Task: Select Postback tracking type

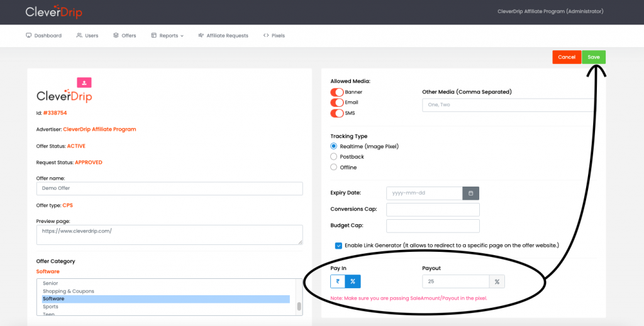Action: (333, 156)
